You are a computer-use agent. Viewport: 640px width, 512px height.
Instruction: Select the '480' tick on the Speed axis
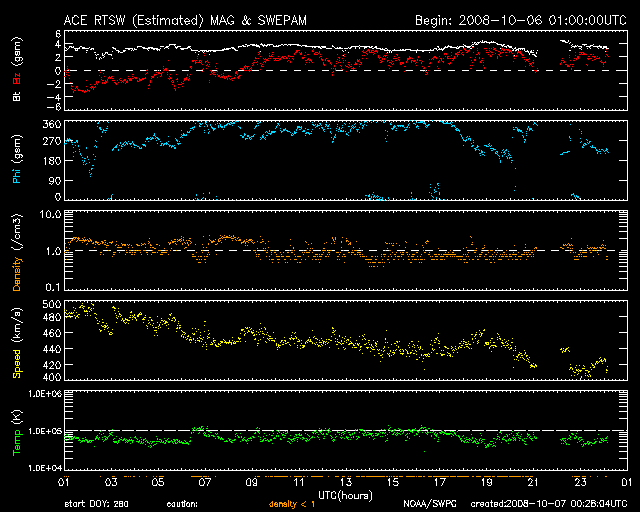point(52,317)
